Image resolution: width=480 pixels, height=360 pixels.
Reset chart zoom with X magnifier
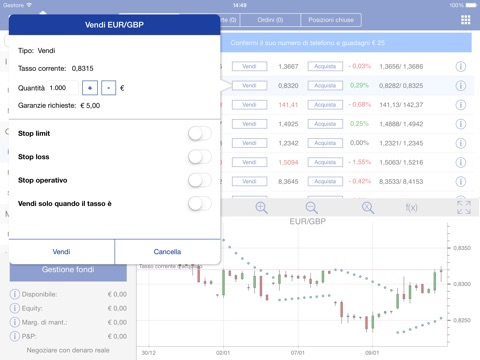coord(368,208)
